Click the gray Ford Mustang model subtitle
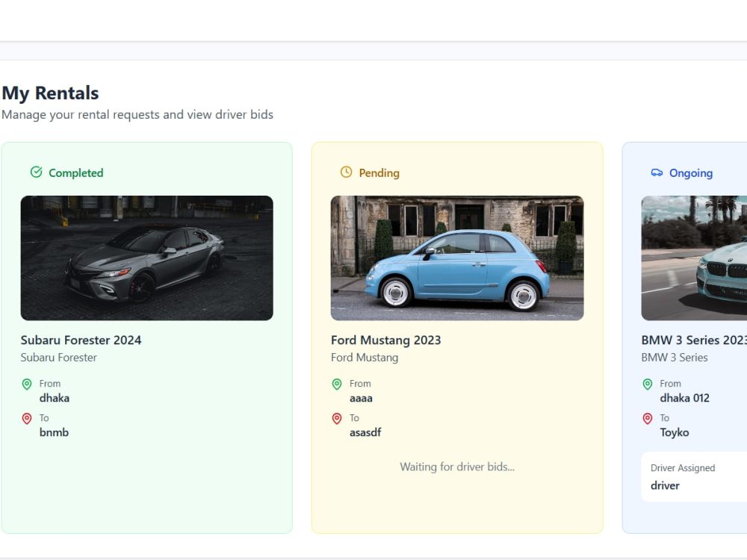The image size is (747, 560). click(365, 358)
